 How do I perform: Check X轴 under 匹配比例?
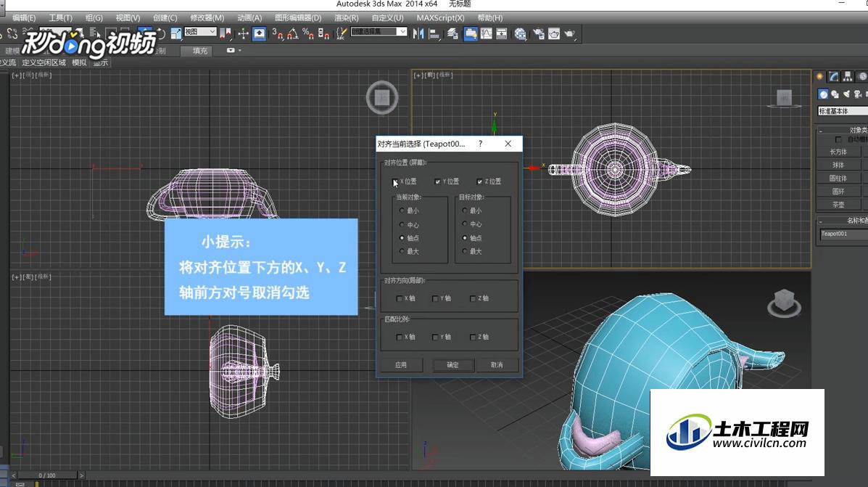coord(399,337)
